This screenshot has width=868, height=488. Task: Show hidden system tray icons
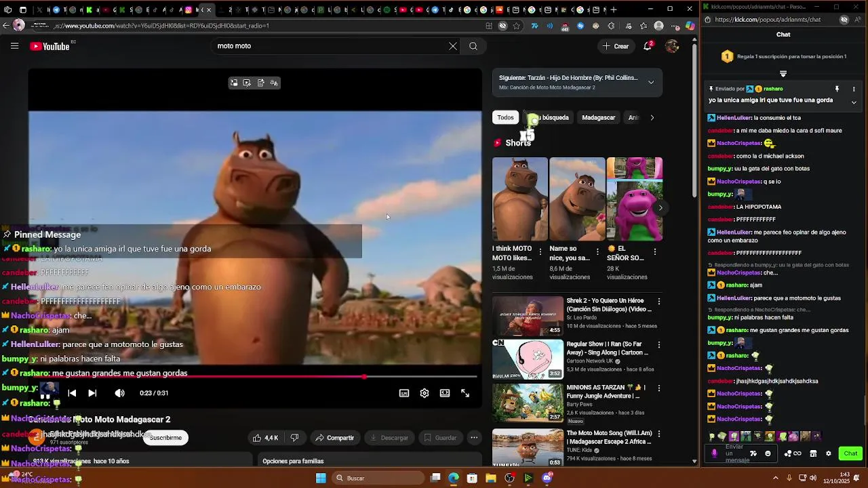click(x=776, y=479)
